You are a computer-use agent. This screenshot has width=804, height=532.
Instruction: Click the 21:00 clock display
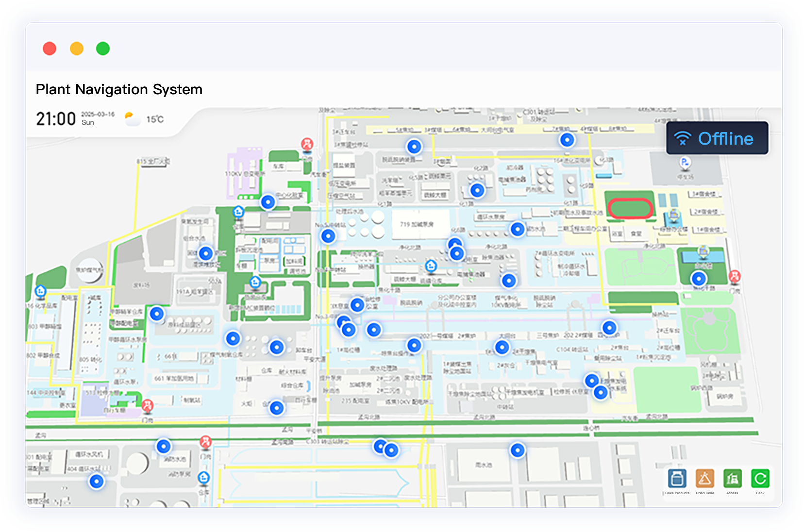click(56, 119)
